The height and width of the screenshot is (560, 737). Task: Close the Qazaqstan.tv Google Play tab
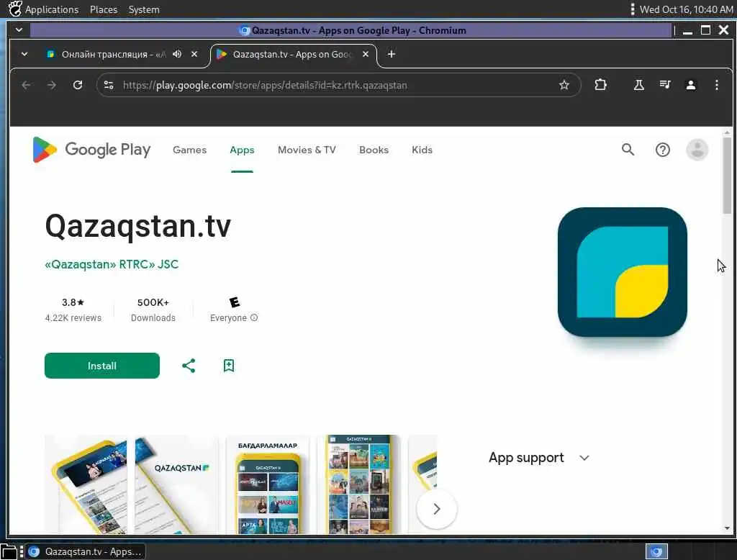point(365,54)
